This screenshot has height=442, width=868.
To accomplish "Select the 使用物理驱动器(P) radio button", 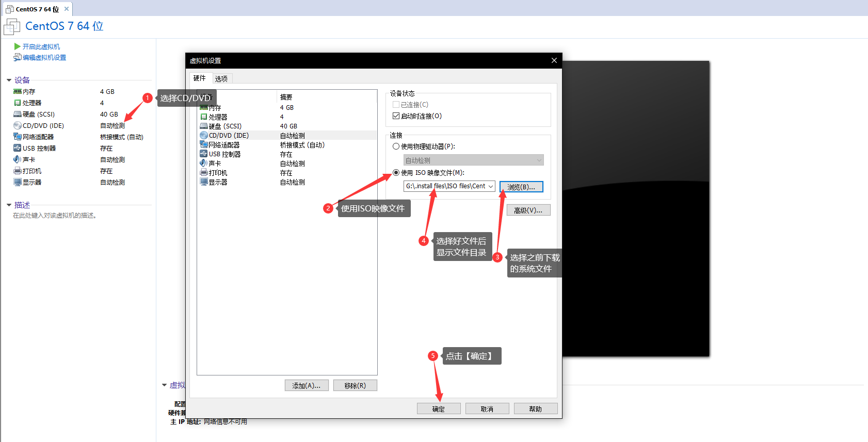I will (x=396, y=146).
